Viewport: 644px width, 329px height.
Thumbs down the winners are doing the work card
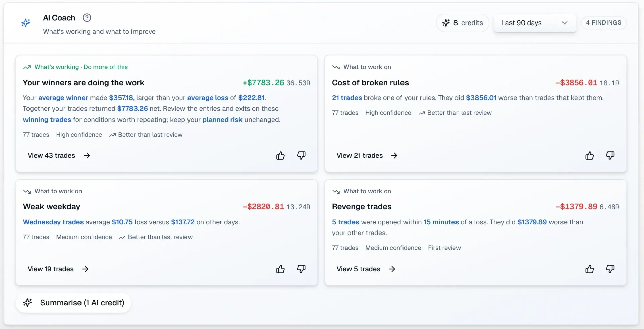pos(301,156)
